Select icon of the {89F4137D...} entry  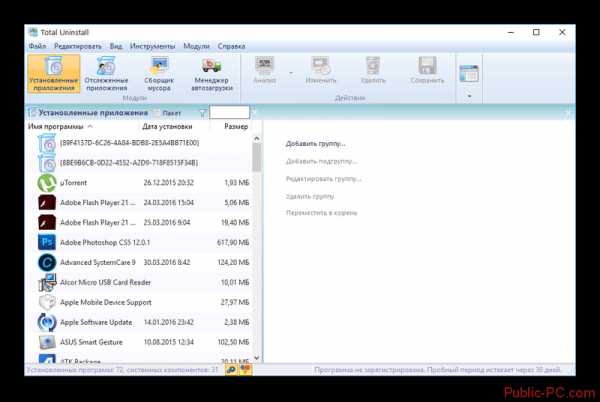pos(47,143)
